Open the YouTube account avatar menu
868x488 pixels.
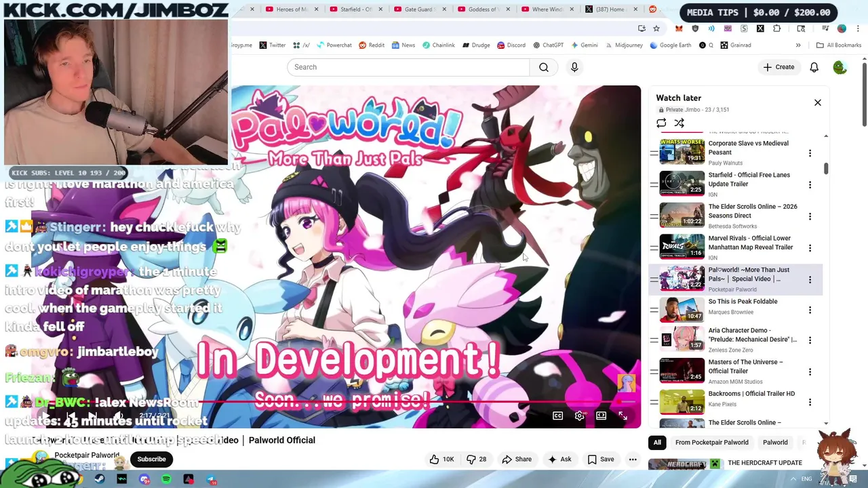click(840, 67)
